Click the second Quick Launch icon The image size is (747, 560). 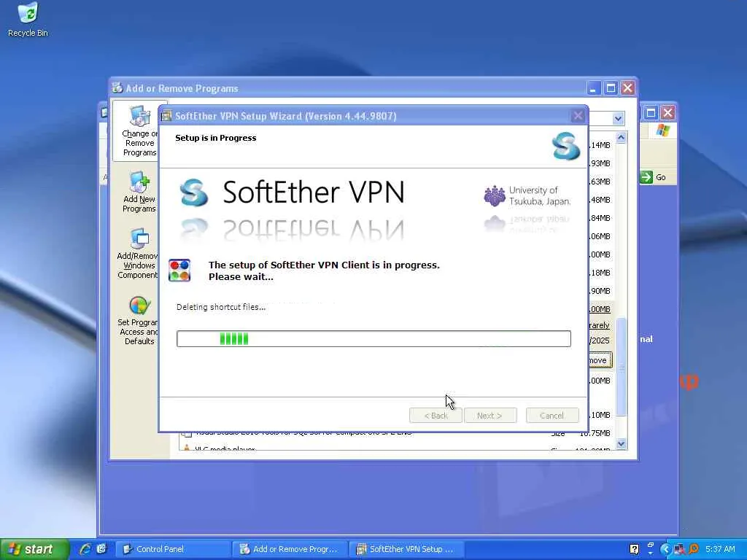[101, 548]
